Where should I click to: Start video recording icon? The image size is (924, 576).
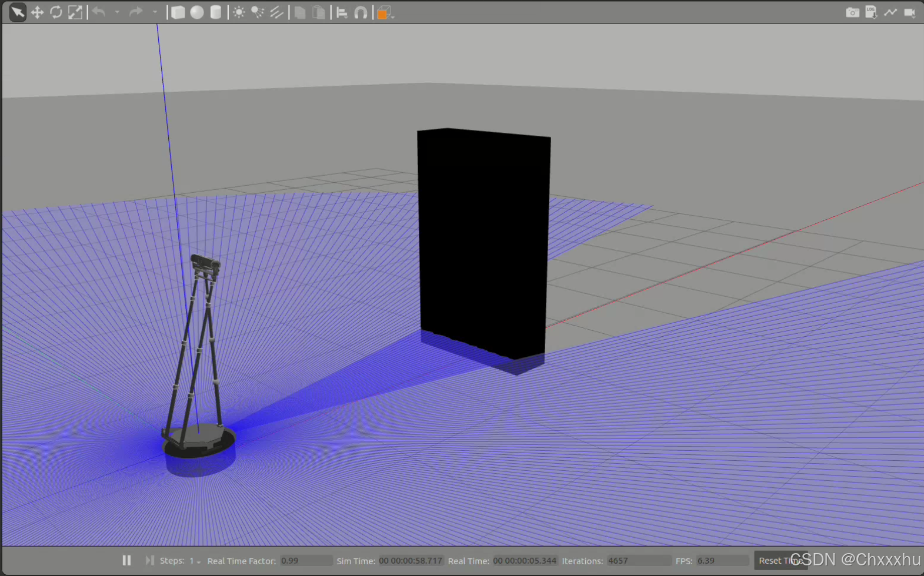coord(910,12)
